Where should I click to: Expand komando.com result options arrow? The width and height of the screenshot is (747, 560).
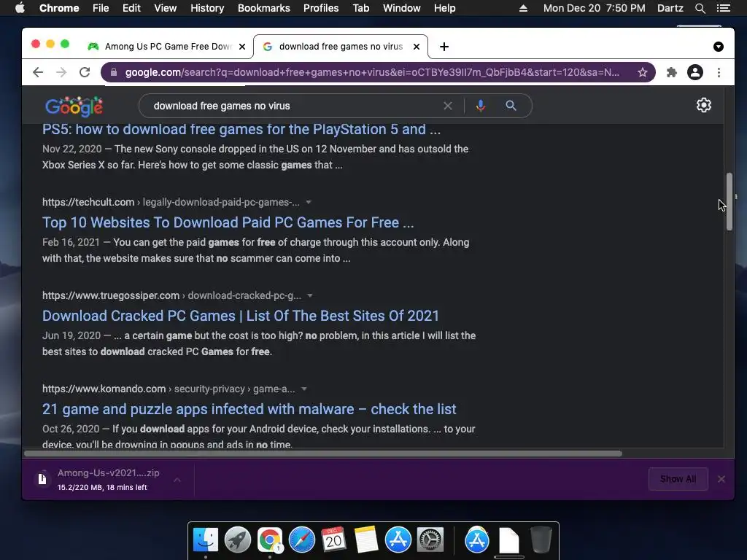tap(304, 389)
